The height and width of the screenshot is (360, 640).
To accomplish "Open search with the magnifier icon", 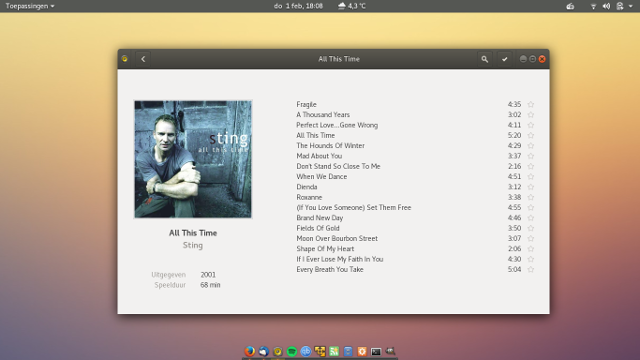I will click(484, 59).
